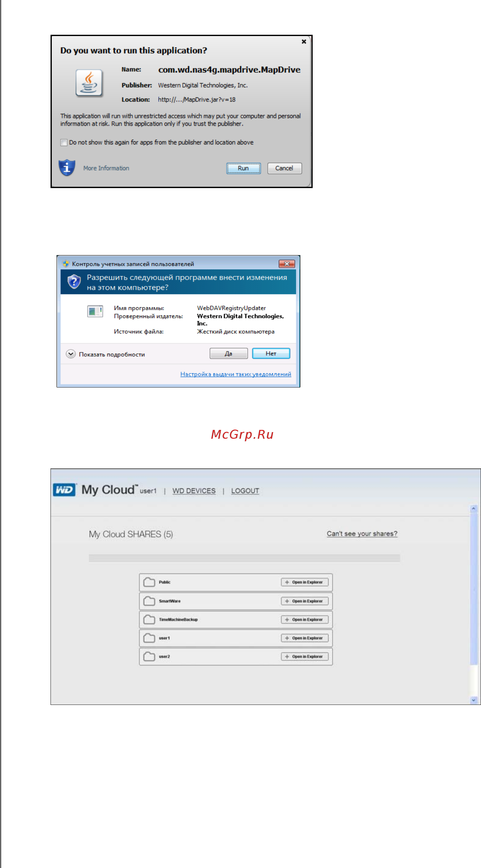Open user2 share in Explorer

pos(305,657)
